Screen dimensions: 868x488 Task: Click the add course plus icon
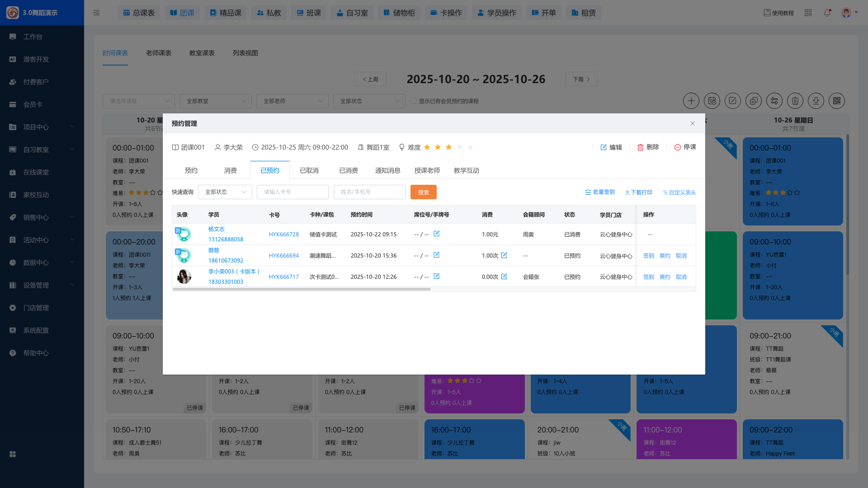click(691, 101)
